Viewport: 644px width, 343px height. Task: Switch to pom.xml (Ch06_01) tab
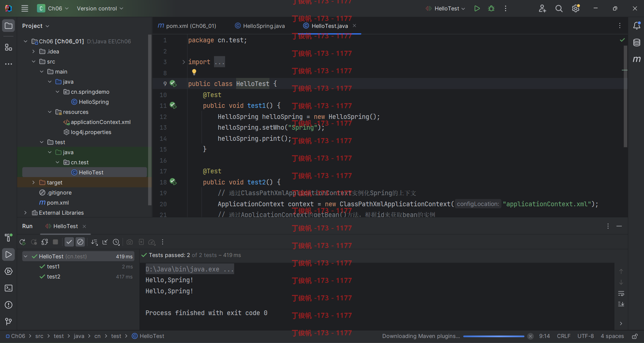click(187, 26)
